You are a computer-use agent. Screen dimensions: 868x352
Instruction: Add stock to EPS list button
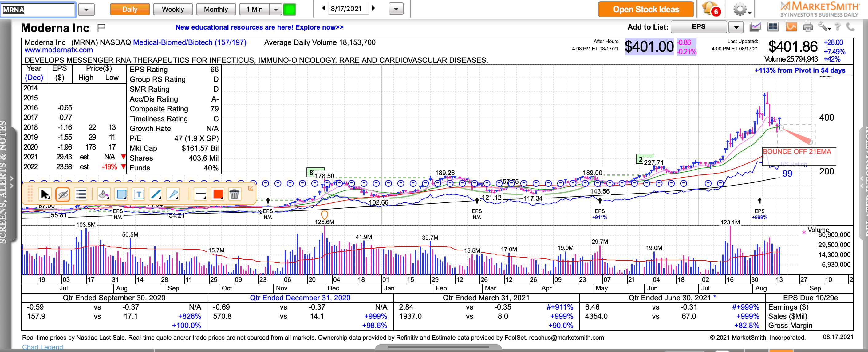point(699,27)
